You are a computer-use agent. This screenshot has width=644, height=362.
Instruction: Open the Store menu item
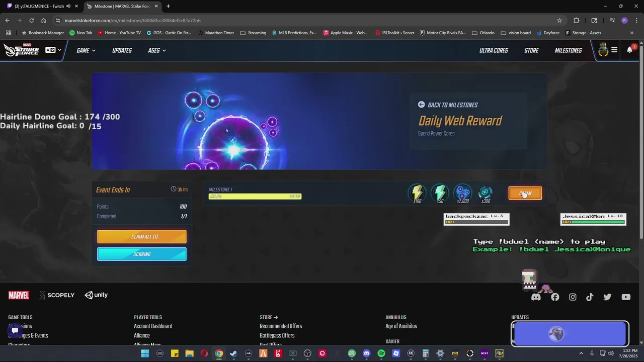(x=531, y=50)
